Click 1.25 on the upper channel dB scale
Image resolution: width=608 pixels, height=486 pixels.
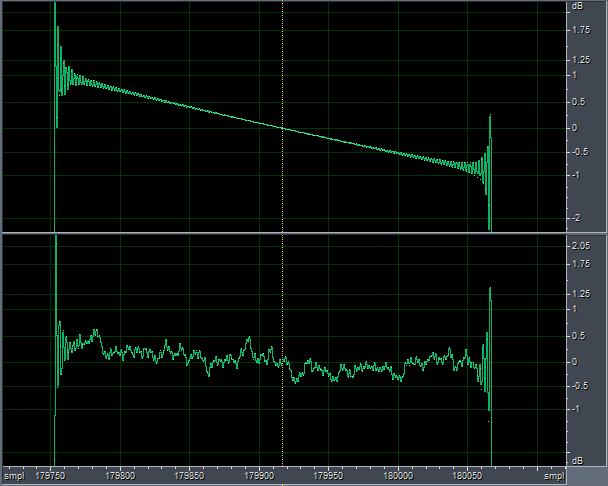(x=581, y=60)
